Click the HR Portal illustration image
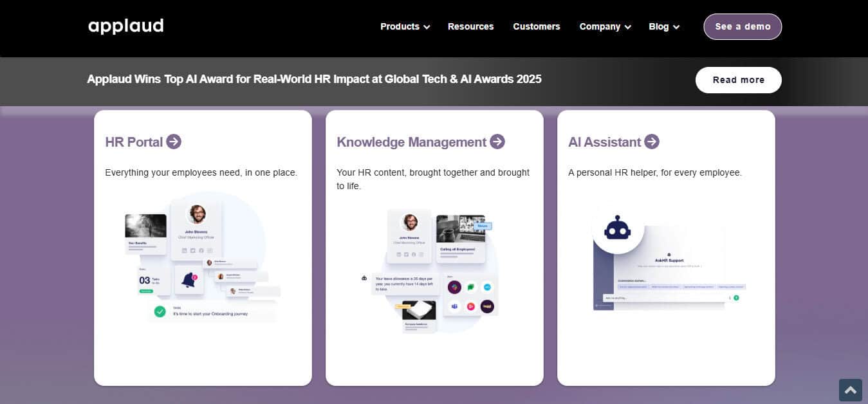The width and height of the screenshot is (868, 404). (203, 257)
